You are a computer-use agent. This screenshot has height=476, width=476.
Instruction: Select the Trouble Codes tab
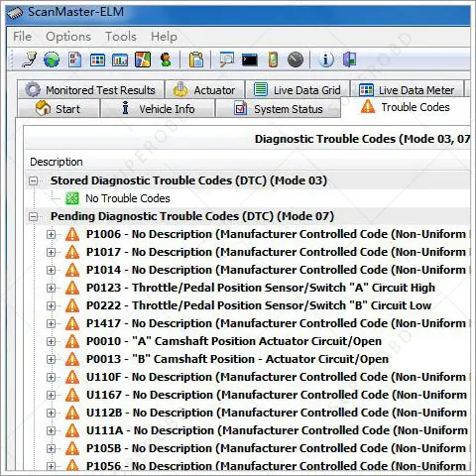pos(406,107)
